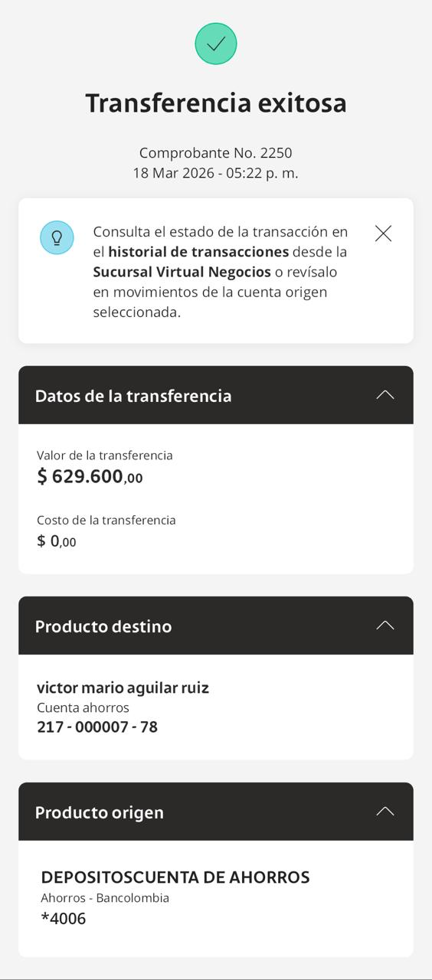Select destination account number 217 - 000007 - 78

click(x=97, y=727)
